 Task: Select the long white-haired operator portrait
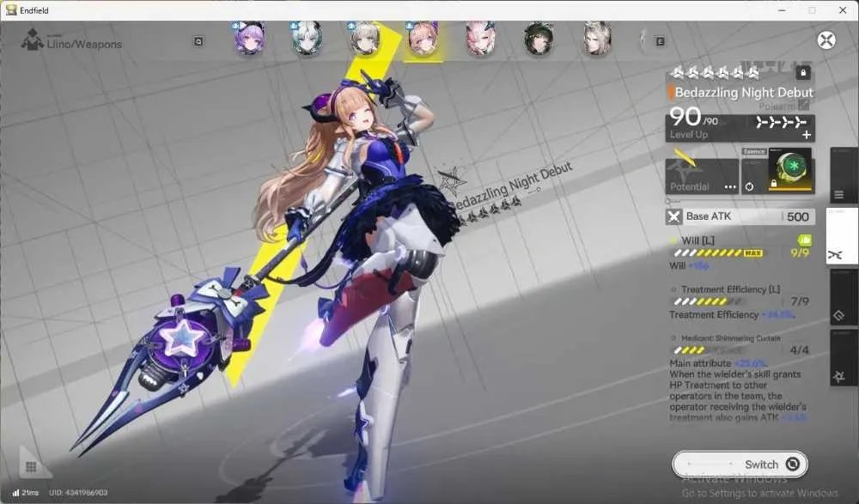tap(597, 39)
